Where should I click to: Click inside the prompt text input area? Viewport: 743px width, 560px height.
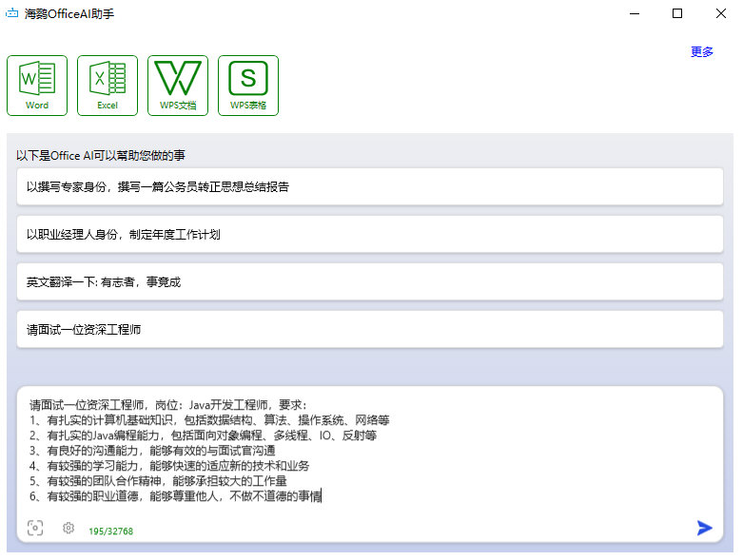click(x=370, y=451)
